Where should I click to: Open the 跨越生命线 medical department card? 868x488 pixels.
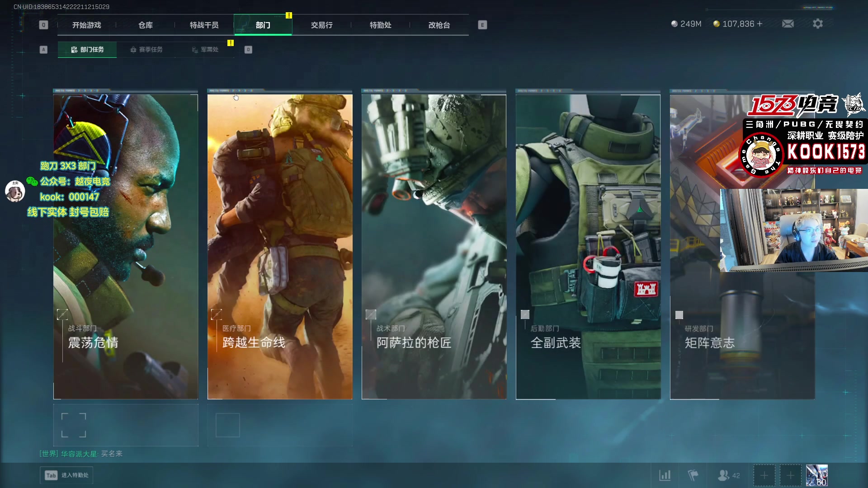[x=279, y=246]
